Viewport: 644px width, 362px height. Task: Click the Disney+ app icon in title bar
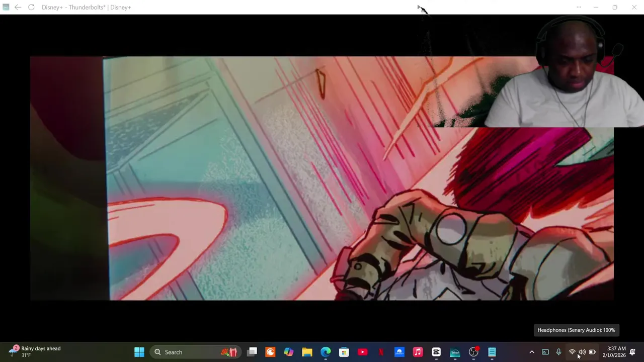pos(6,7)
